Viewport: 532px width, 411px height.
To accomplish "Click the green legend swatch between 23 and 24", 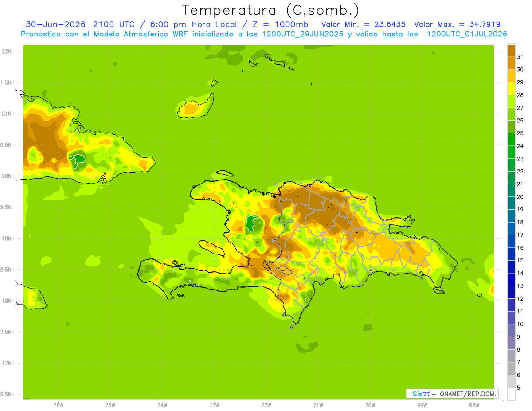I will (x=511, y=152).
